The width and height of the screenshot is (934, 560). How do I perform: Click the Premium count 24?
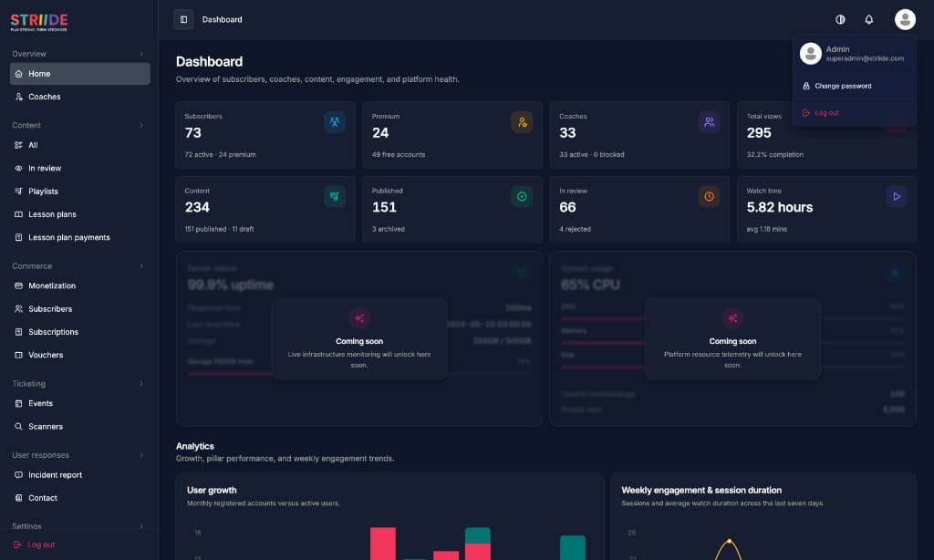pyautogui.click(x=380, y=133)
